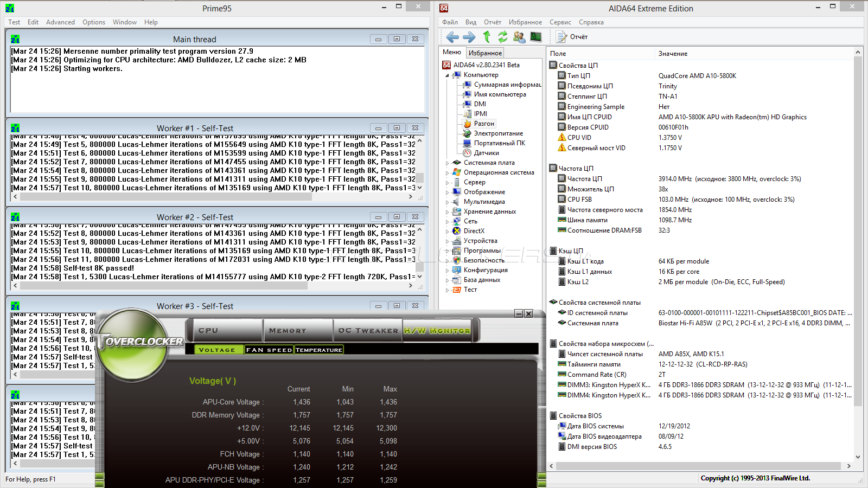Open the AIDA64 Файл menu

(450, 22)
